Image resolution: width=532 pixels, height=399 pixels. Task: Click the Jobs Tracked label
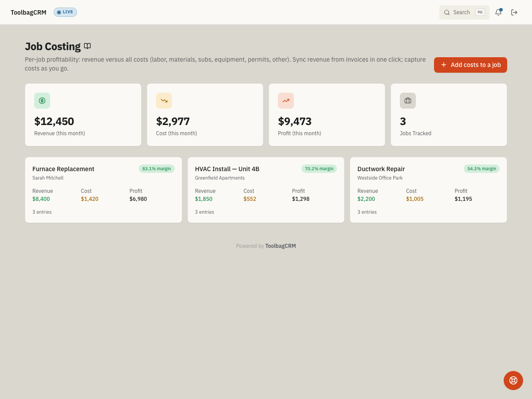tap(415, 133)
